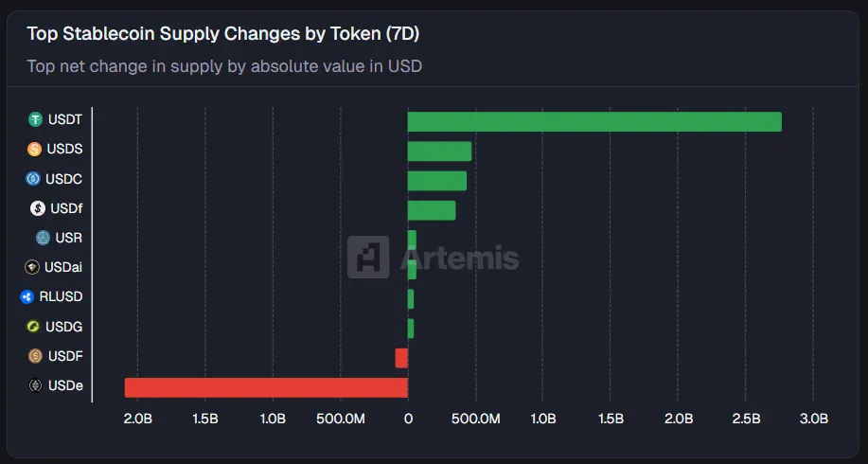Click the USR token icon
868x464 pixels.
43,238
